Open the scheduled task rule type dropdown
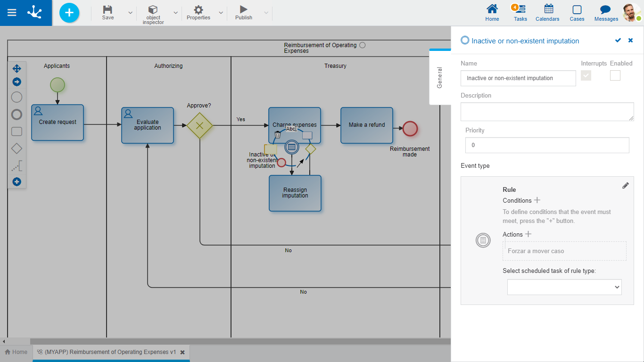Viewport: 644px width, 362px height. click(564, 287)
